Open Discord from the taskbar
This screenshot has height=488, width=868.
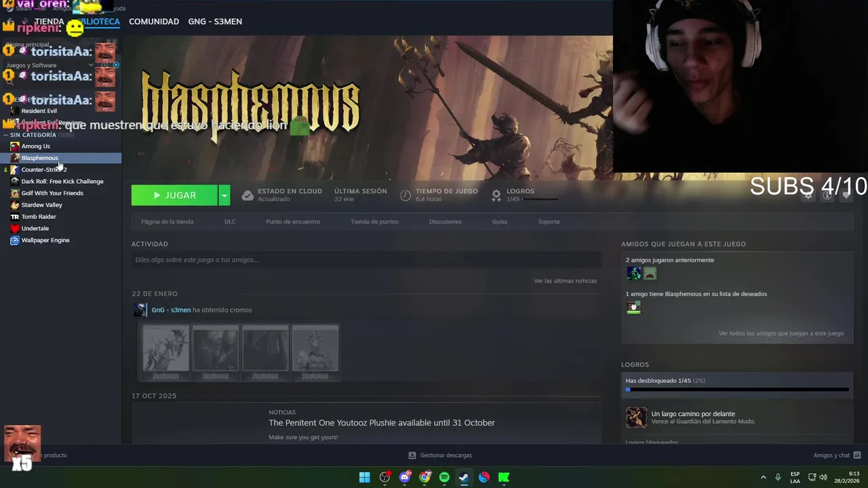click(x=405, y=477)
